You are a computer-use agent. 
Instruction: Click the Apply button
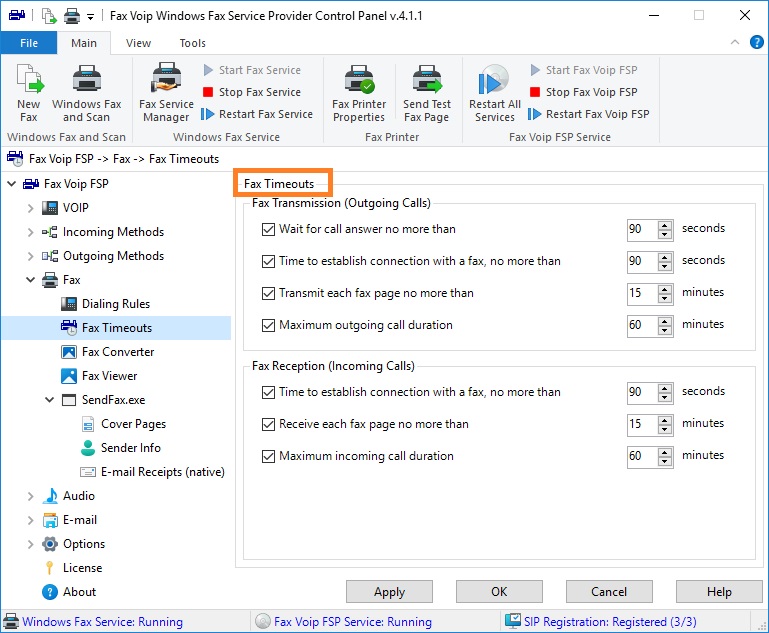tap(389, 592)
